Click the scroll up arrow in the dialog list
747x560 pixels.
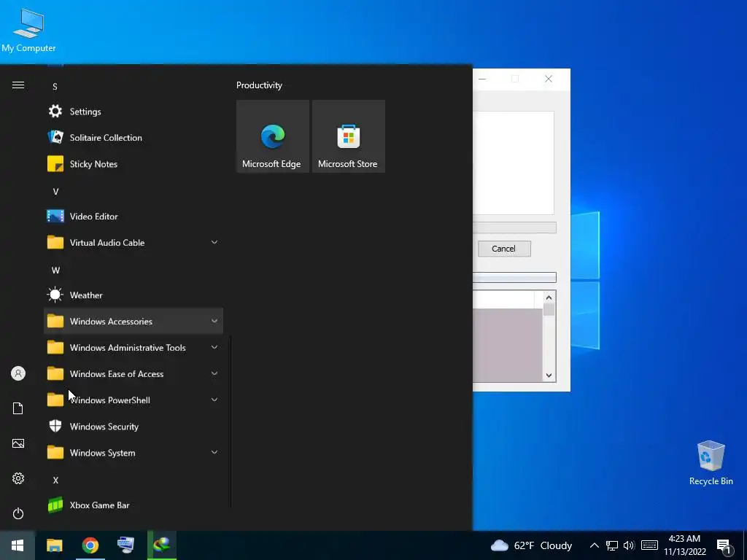click(x=549, y=297)
